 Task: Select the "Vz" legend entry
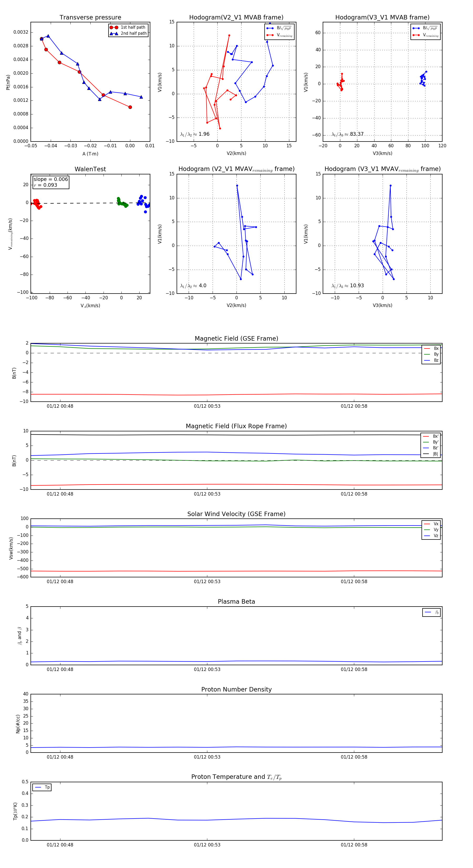(431, 536)
